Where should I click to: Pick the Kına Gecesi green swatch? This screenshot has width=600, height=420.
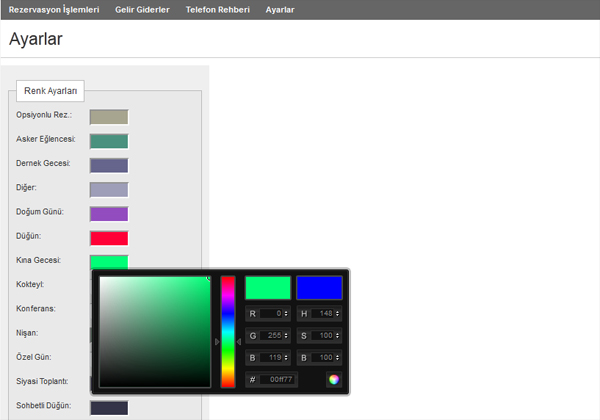click(x=109, y=262)
